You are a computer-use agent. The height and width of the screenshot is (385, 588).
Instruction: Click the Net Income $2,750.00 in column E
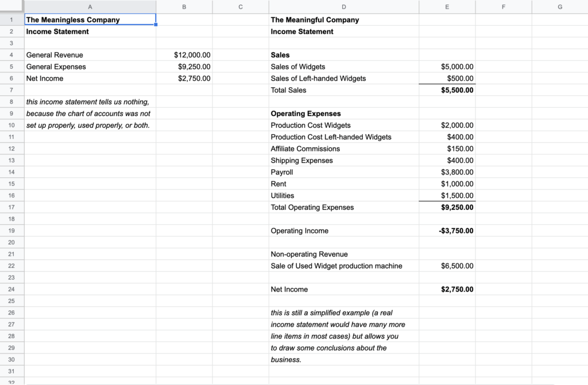coord(447,289)
